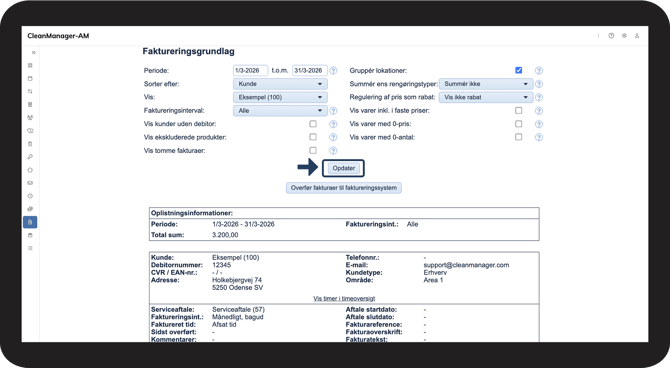The width and height of the screenshot is (670, 368).
Task: Click the Faktureringsgrundlag heading
Action: tap(188, 51)
